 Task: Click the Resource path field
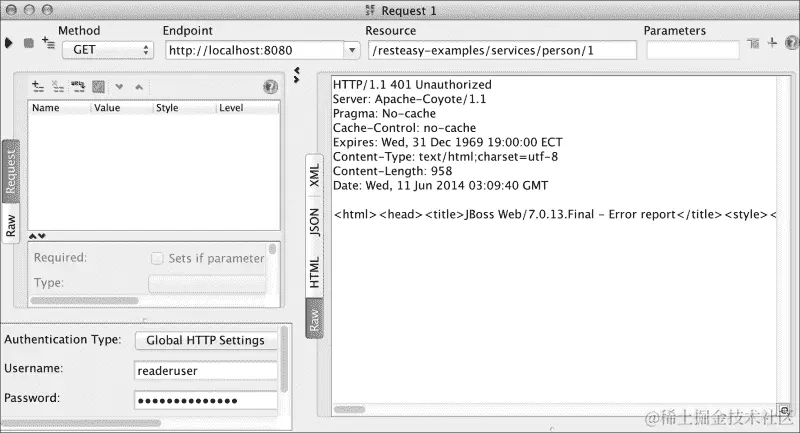[x=502, y=50]
